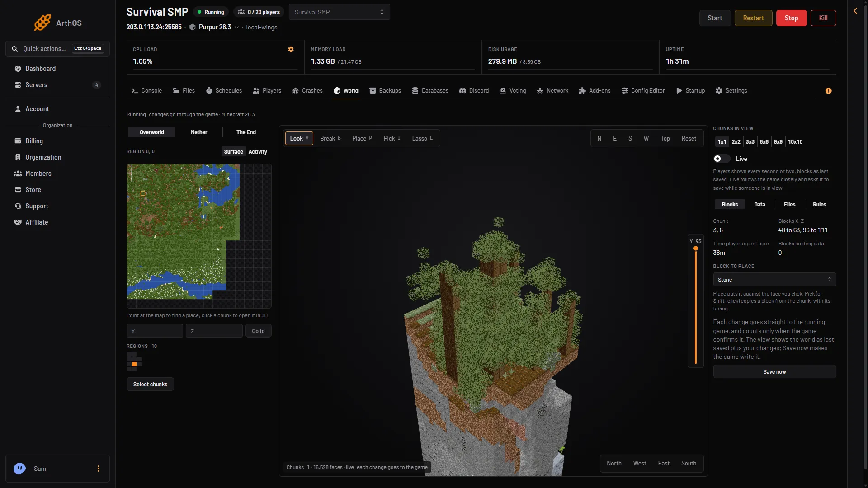Click the ArthOS wheat logo
Screen dimensions: 868x488
(x=42, y=23)
